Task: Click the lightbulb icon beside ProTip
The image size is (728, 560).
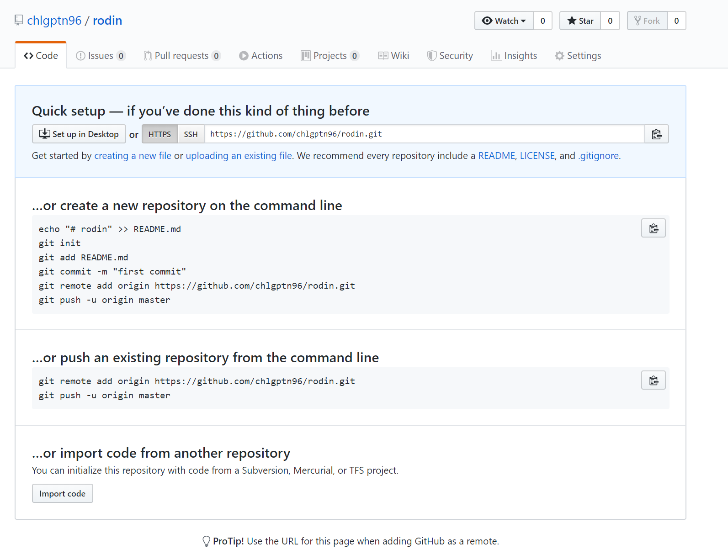Action: coord(206,541)
